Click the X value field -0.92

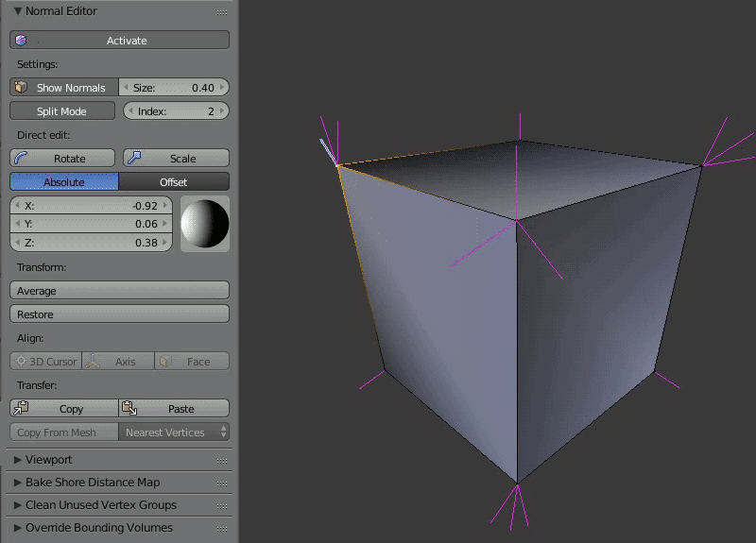91,205
